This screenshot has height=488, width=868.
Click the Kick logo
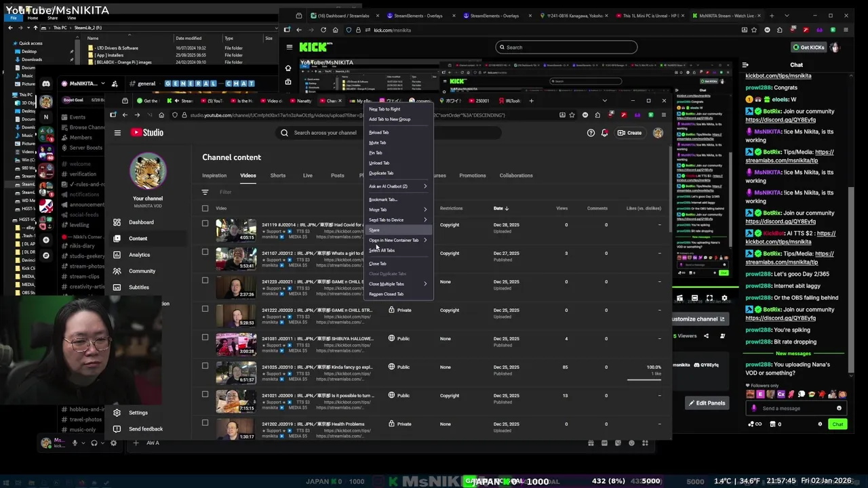coord(316,47)
